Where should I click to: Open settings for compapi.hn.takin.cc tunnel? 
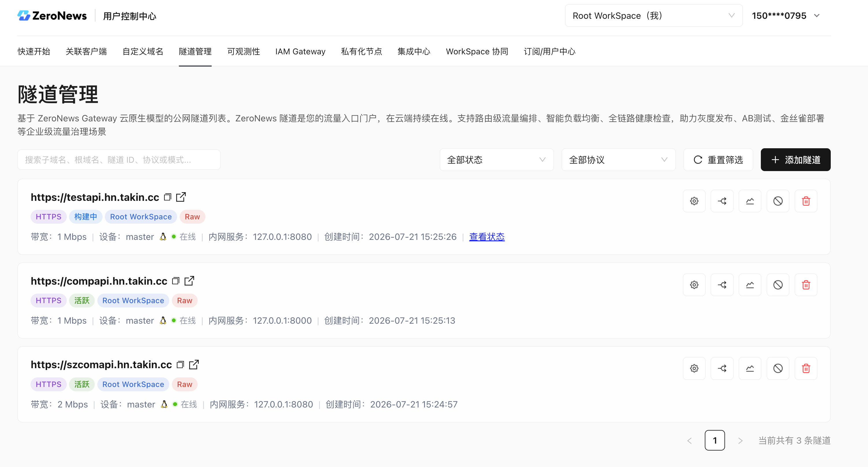[x=694, y=285]
